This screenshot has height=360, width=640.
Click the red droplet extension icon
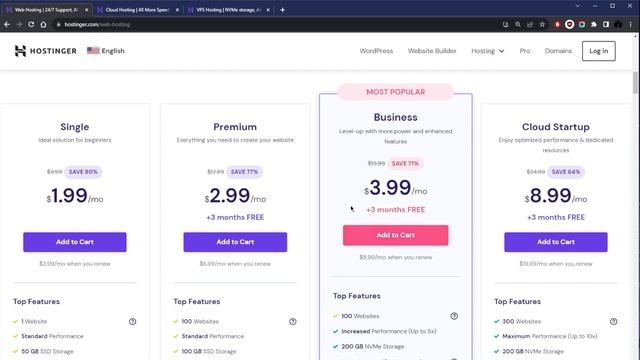pyautogui.click(x=557, y=24)
